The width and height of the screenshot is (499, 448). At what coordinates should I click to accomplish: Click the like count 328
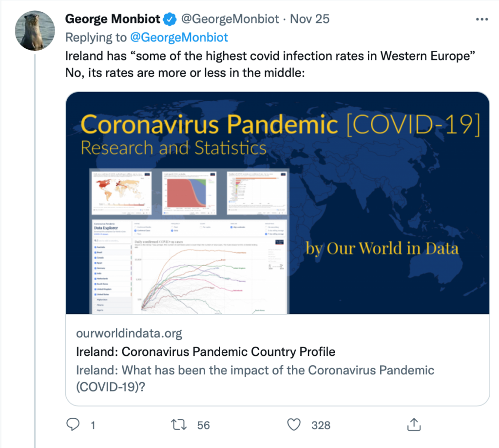click(x=321, y=425)
